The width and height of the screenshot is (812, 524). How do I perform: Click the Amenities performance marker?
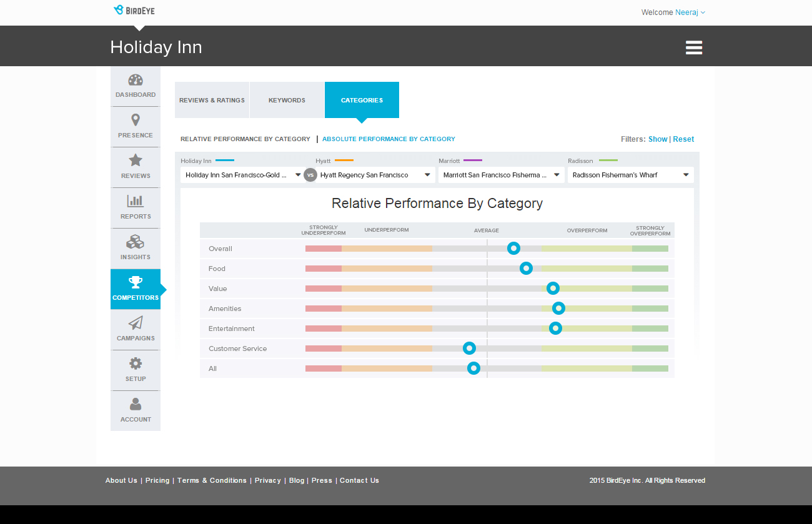pos(559,308)
